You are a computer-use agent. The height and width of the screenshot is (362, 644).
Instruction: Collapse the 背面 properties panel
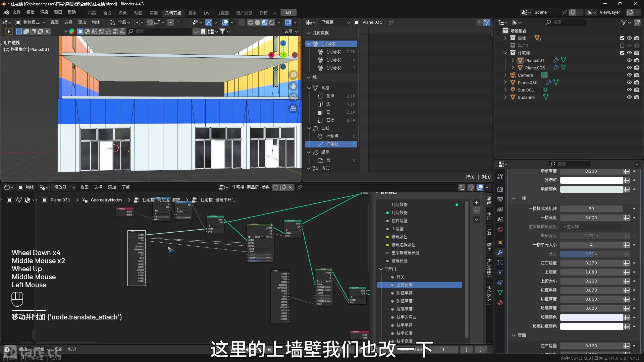tap(514, 336)
